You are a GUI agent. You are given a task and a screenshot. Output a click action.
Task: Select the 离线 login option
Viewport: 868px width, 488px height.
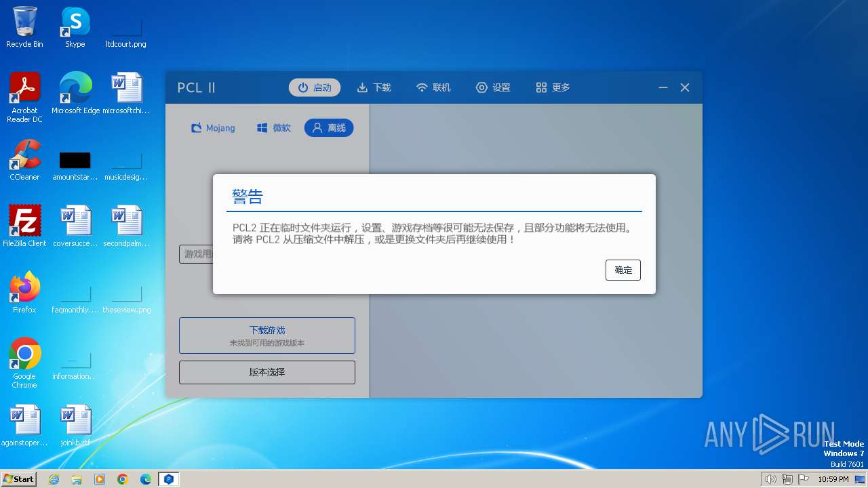pyautogui.click(x=329, y=127)
